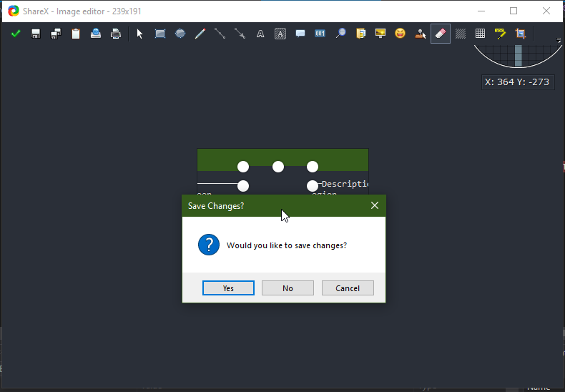This screenshot has width=565, height=392.
Task: Click the green checkmark to finish editing
Action: [16, 34]
